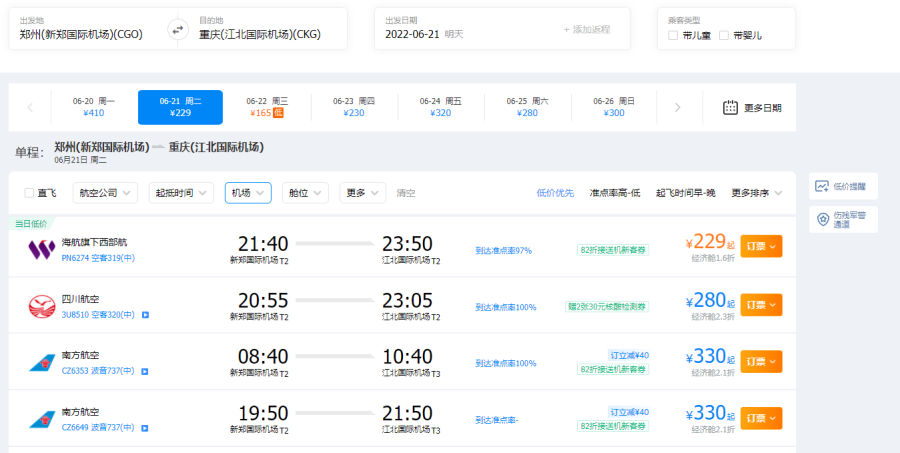
Task: Click 订票 for the ¥229 flight
Action: 760,247
